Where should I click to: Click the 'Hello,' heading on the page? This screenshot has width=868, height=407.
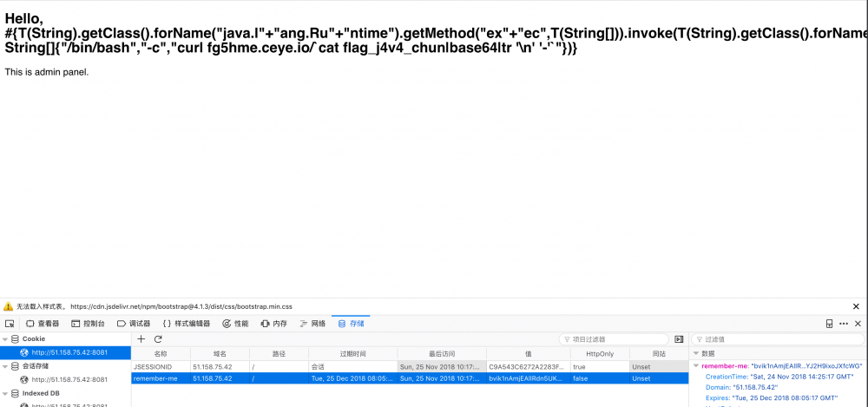pos(23,17)
